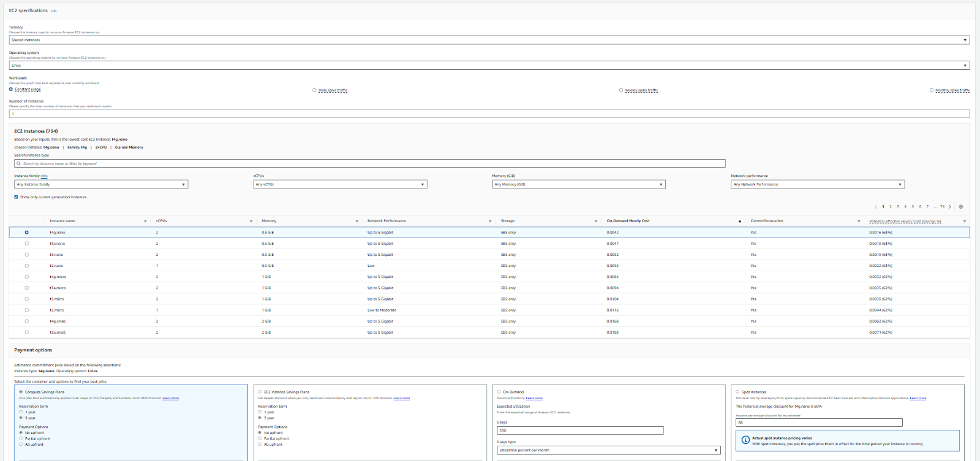This screenshot has height=461, width=980.
Task: Go to page 6 of instances
Action: 920,207
